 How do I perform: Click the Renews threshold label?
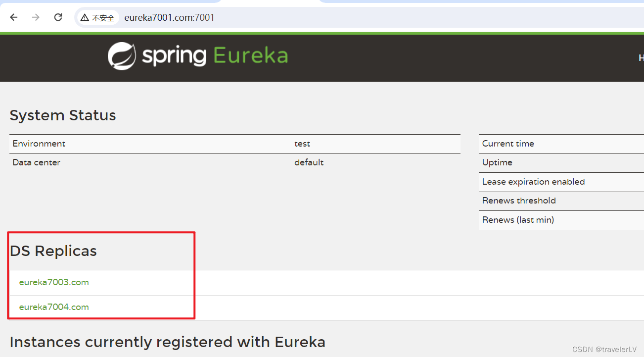[519, 201]
